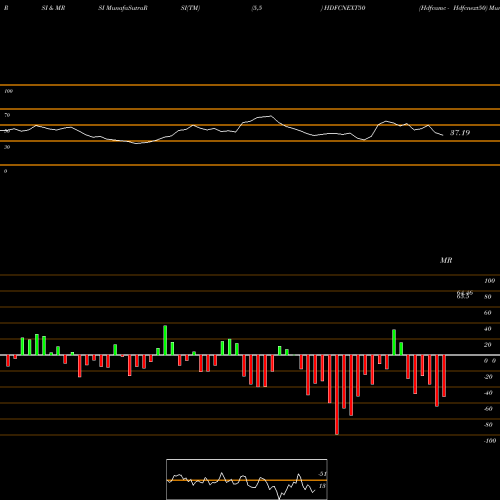
Task: Click the last red bar of MR histogram
Action: (x=444, y=376)
